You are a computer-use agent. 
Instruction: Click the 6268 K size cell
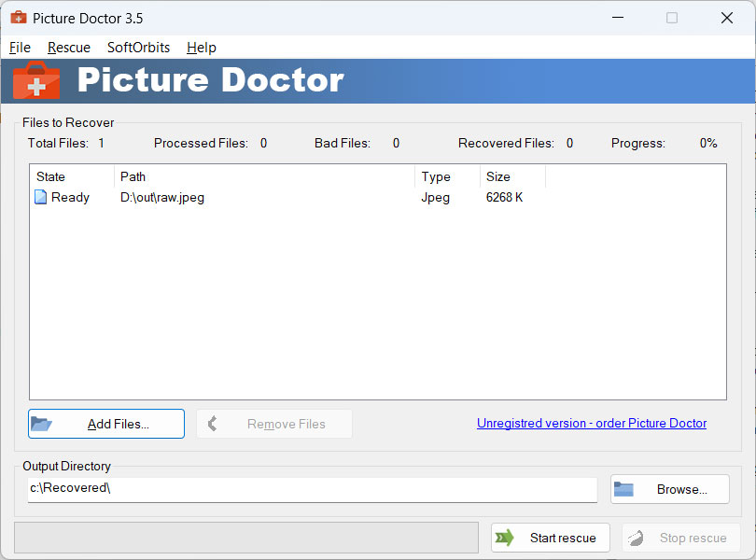(x=504, y=197)
